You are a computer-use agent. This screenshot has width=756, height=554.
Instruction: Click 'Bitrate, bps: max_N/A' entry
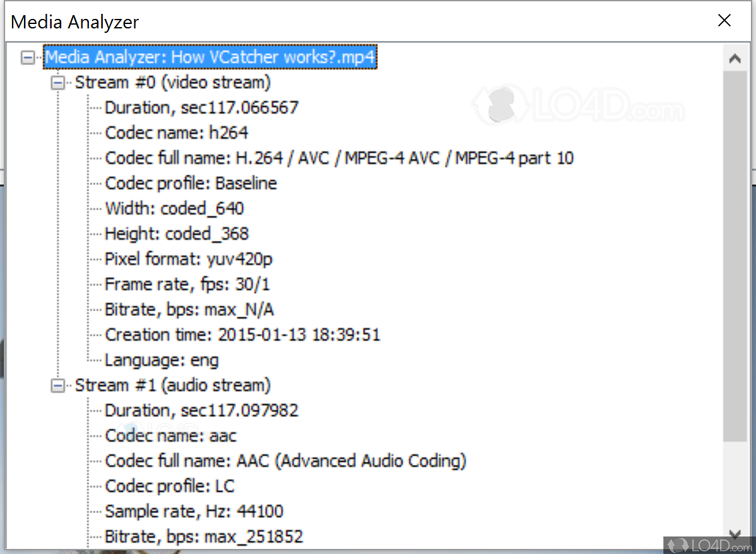pyautogui.click(x=189, y=310)
